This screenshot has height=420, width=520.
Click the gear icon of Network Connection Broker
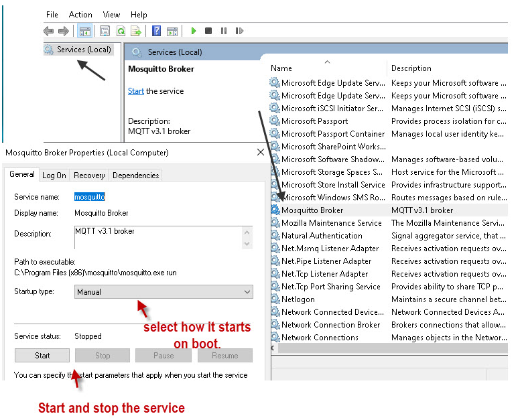[x=275, y=324]
